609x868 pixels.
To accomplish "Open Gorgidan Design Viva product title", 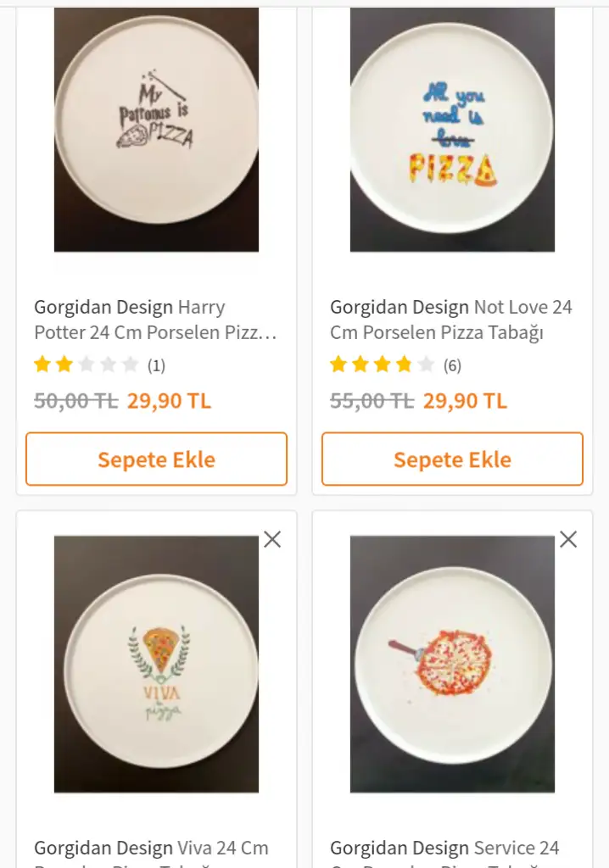I will (152, 849).
